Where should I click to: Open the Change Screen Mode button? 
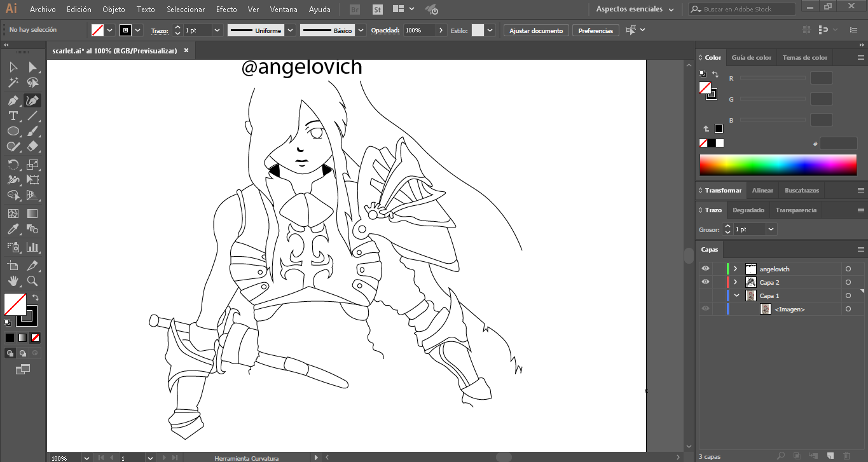23,369
